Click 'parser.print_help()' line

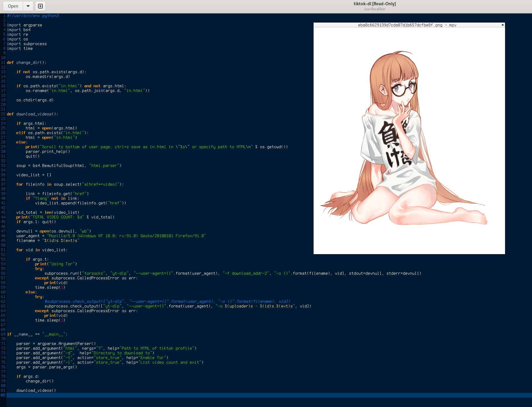[48, 152]
